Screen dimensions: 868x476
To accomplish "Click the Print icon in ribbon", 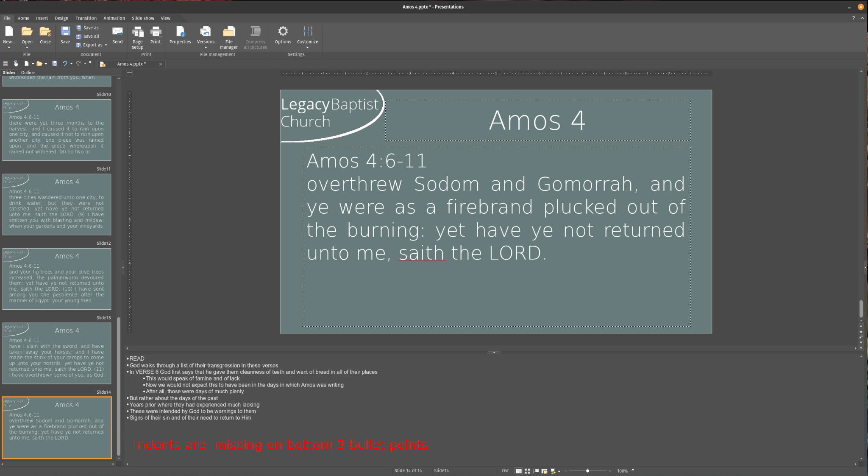I will [x=156, y=35].
